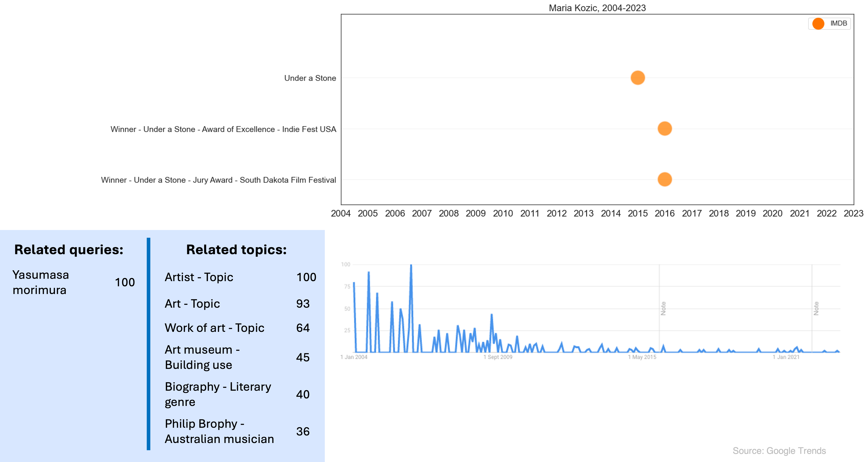This screenshot has height=462, width=868.
Task: Click the Source: Google Trends caption
Action: coord(779,451)
